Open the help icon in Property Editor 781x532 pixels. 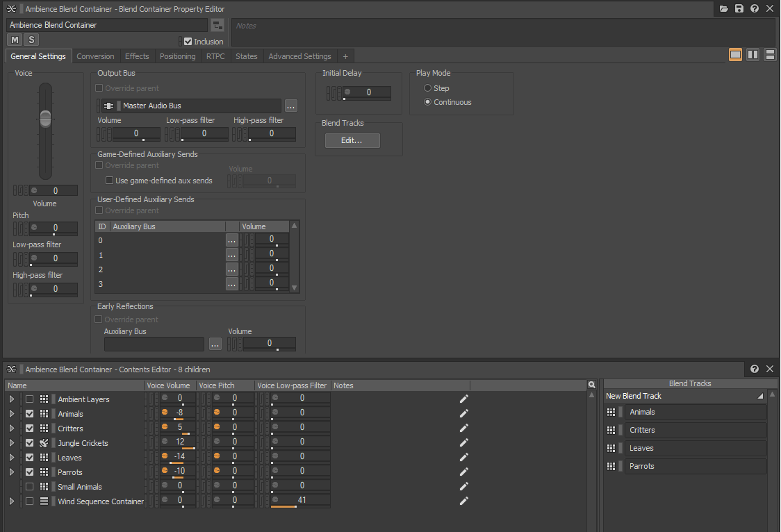tap(754, 9)
